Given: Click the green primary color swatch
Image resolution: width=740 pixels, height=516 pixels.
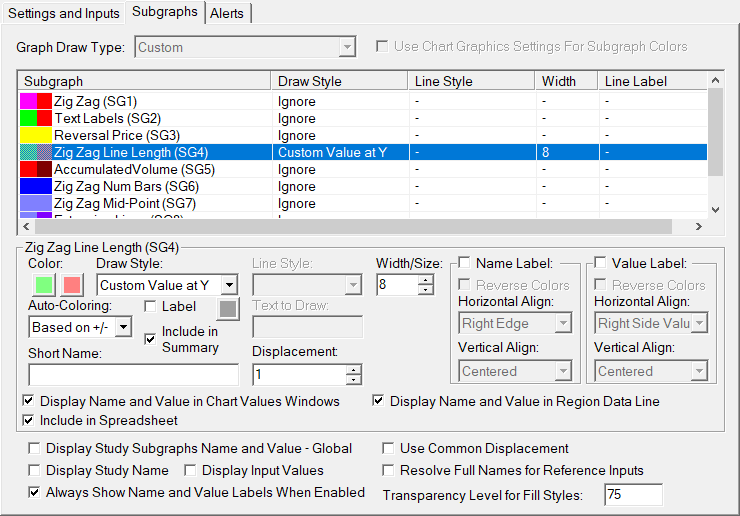Looking at the screenshot, I should click(42, 286).
